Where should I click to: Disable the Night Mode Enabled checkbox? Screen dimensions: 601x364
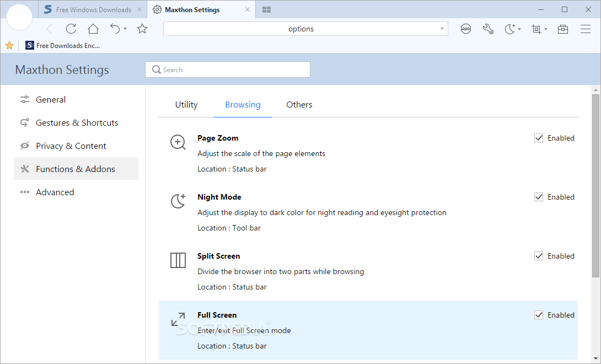pos(539,197)
